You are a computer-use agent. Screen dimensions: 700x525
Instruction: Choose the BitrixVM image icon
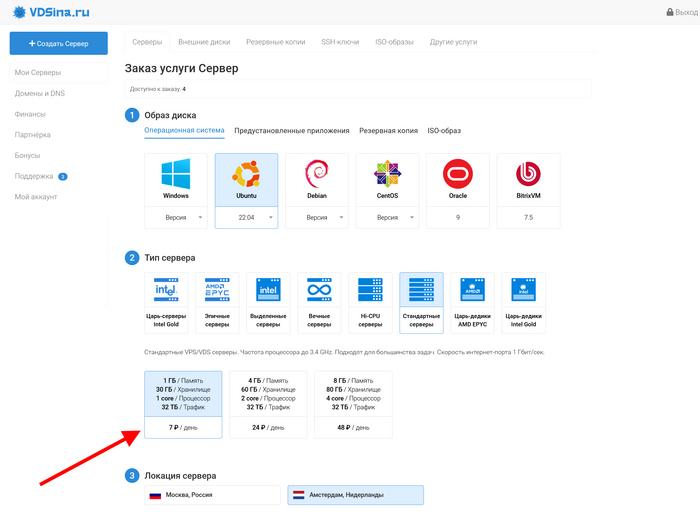[527, 175]
